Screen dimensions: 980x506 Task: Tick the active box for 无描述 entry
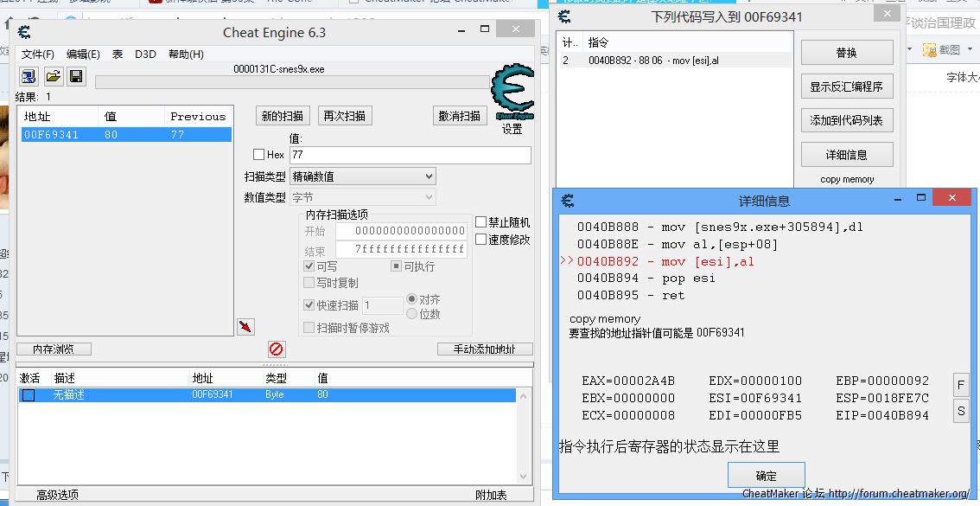click(29, 395)
